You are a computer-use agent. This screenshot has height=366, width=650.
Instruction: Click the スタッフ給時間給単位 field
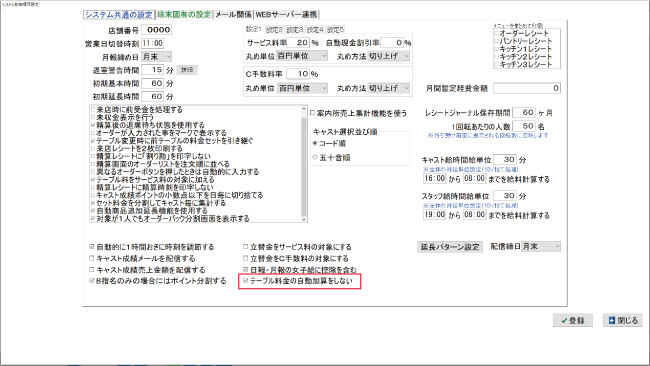(505, 196)
